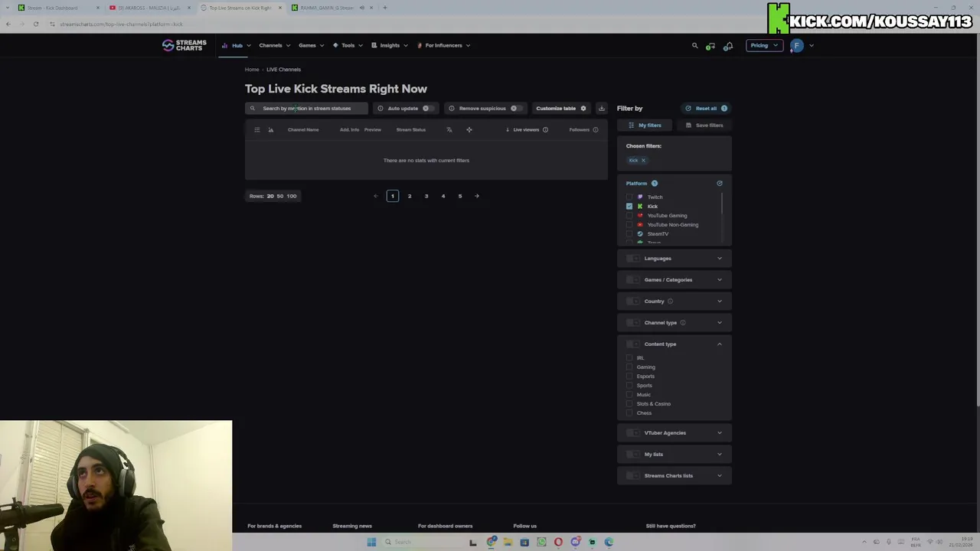The image size is (980, 551).
Task: Click the Platform filter count badge
Action: (655, 183)
